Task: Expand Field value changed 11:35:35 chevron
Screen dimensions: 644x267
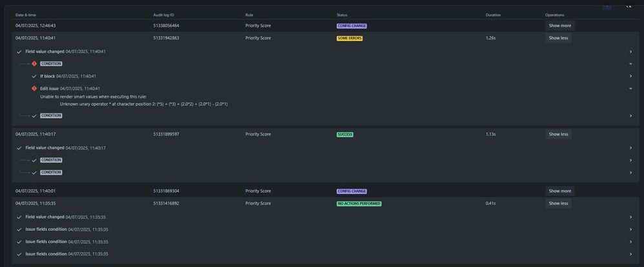Action: (x=630, y=217)
